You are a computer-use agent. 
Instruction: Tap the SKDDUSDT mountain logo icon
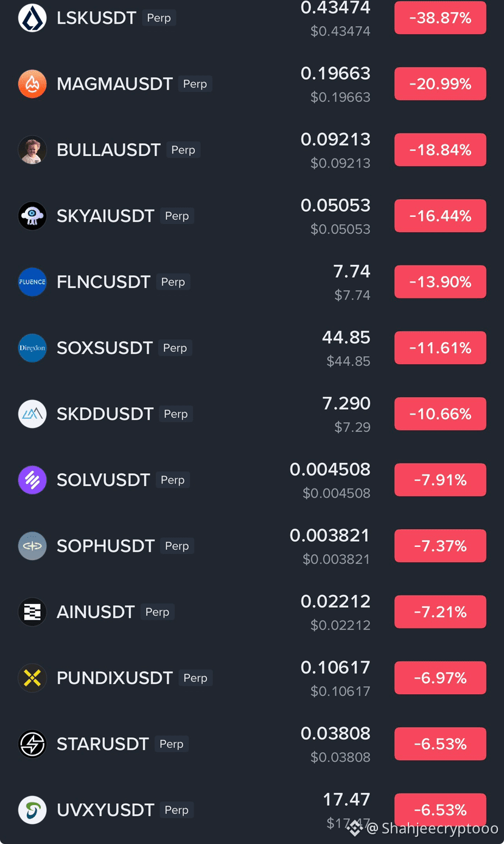[32, 414]
